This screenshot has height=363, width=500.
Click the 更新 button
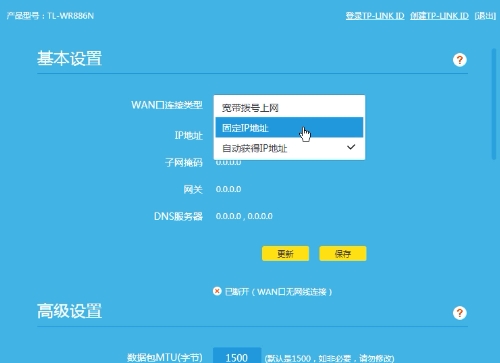click(285, 254)
